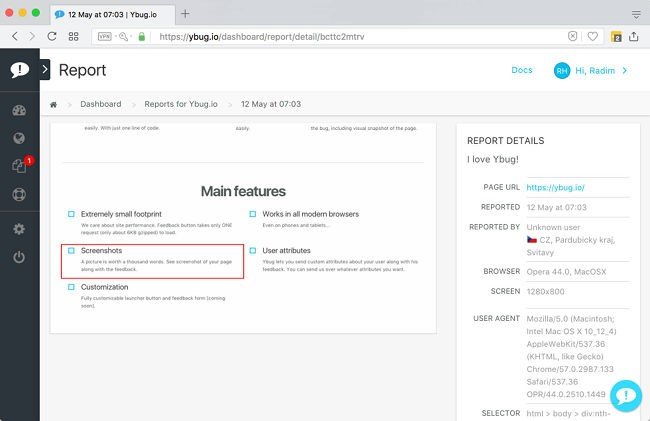This screenshot has width=650, height=421.
Task: Click the Czech flag icon by location
Action: [x=532, y=240]
